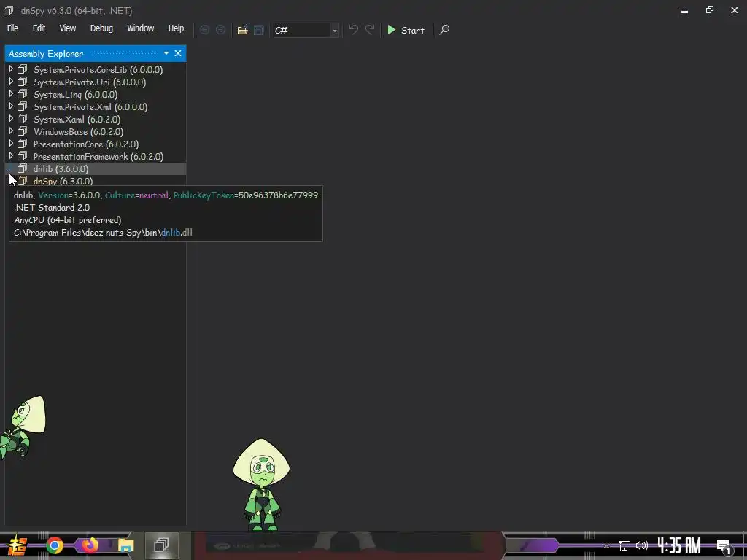Open the File menu
747x560 pixels.
coord(13,28)
